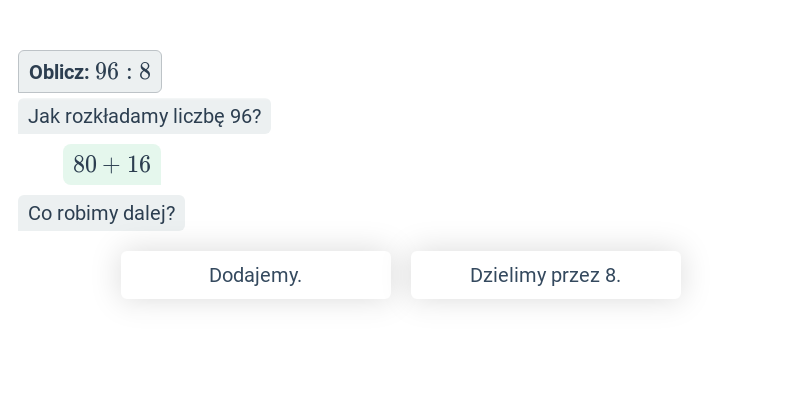Click the number 80 in the green bubble
The width and height of the screenshot is (800, 400).
(85, 164)
